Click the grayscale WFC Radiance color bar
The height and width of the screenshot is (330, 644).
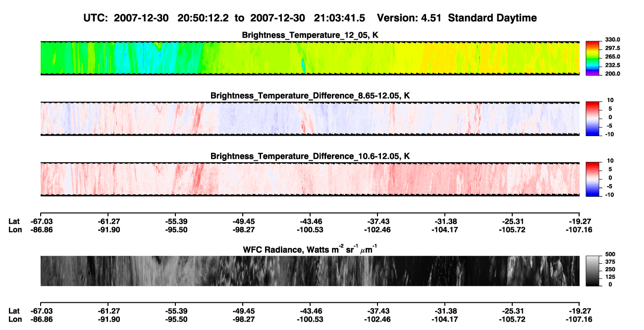tap(592, 271)
